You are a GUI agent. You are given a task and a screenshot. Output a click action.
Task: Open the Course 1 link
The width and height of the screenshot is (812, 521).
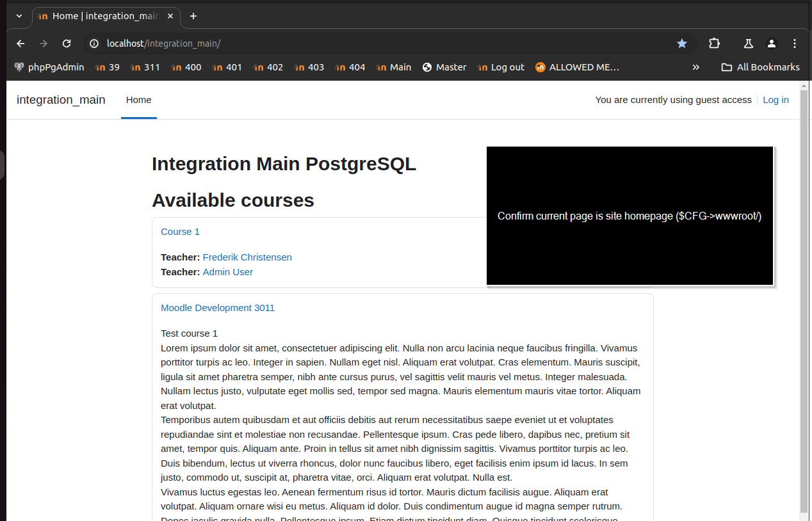[x=180, y=232]
